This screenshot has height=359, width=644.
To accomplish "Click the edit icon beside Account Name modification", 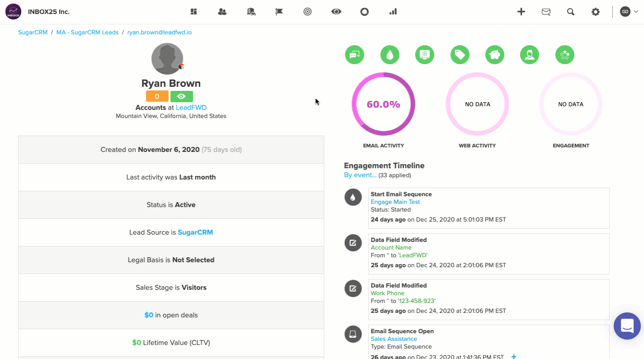I will (353, 243).
